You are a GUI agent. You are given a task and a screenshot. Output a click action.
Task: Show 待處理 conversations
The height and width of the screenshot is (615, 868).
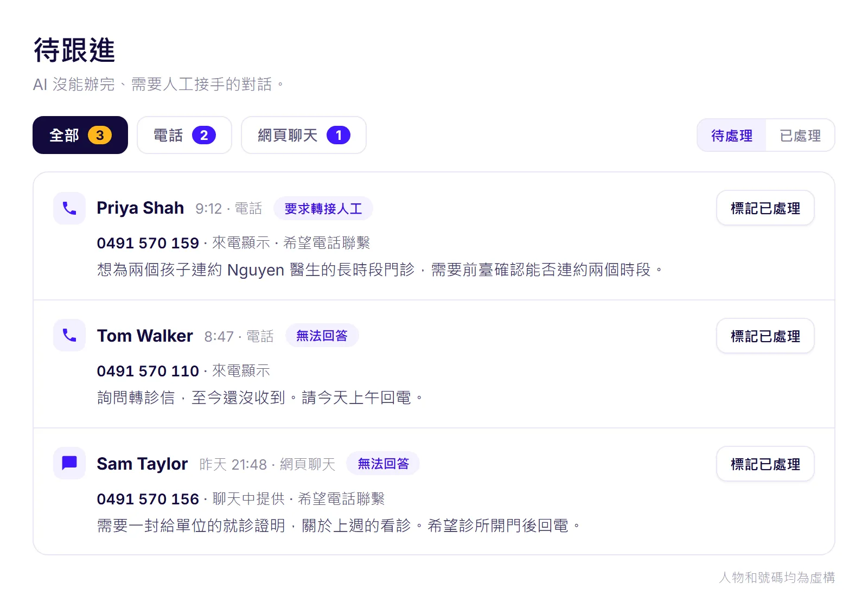tap(732, 136)
